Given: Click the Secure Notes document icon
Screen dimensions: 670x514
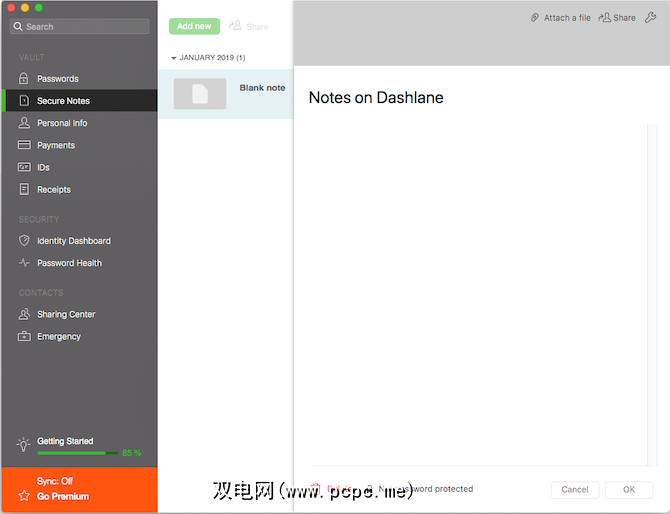Looking at the screenshot, I should pos(24,100).
